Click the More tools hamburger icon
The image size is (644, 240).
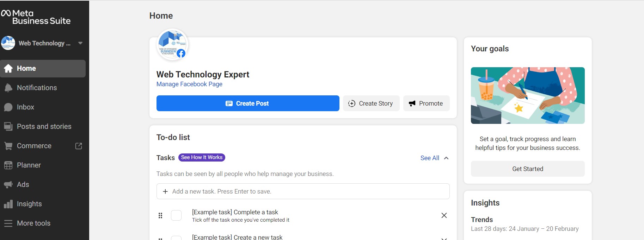tap(8, 223)
